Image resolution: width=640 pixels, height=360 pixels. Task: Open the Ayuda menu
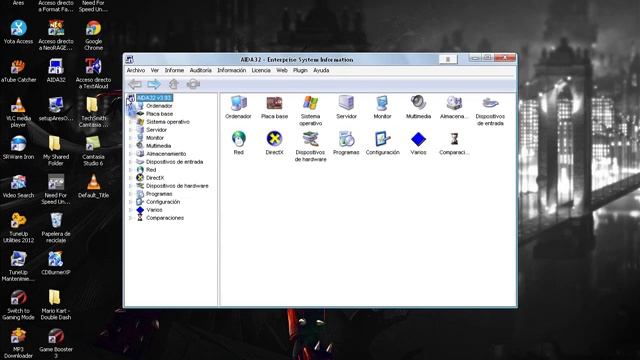(321, 70)
